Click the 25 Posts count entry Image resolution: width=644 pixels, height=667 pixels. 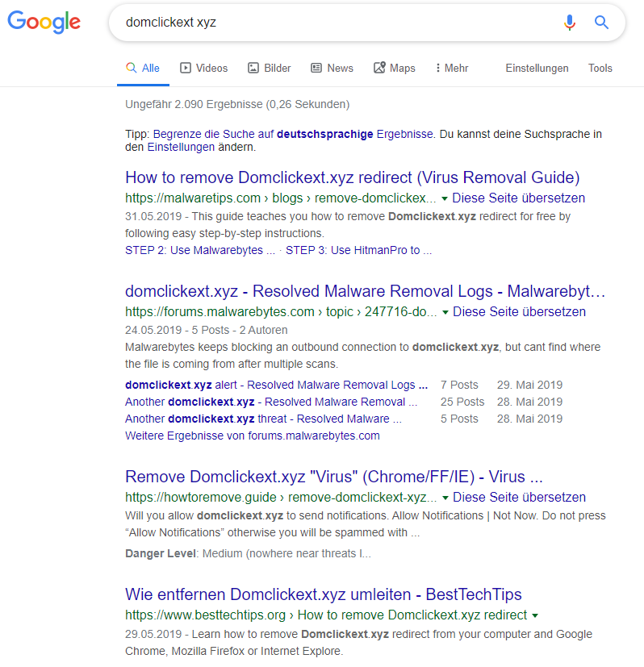tap(462, 402)
